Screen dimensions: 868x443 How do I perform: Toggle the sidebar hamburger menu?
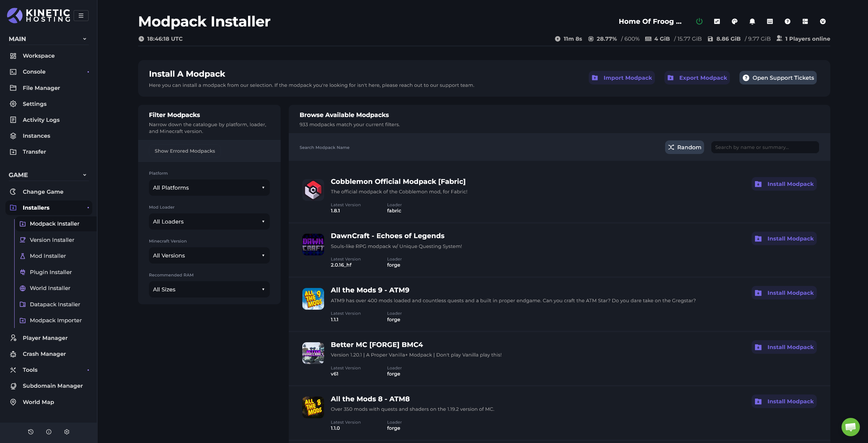(x=81, y=16)
